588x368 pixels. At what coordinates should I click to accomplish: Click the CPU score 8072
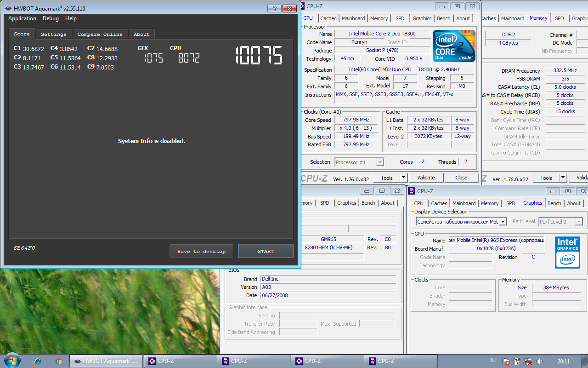[x=189, y=58]
